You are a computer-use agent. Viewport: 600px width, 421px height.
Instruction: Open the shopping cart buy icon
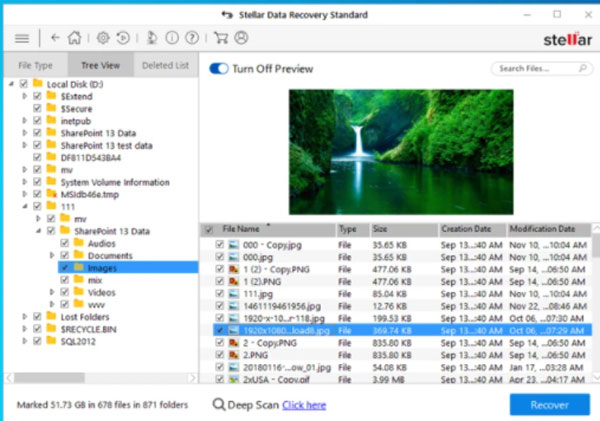tap(221, 38)
